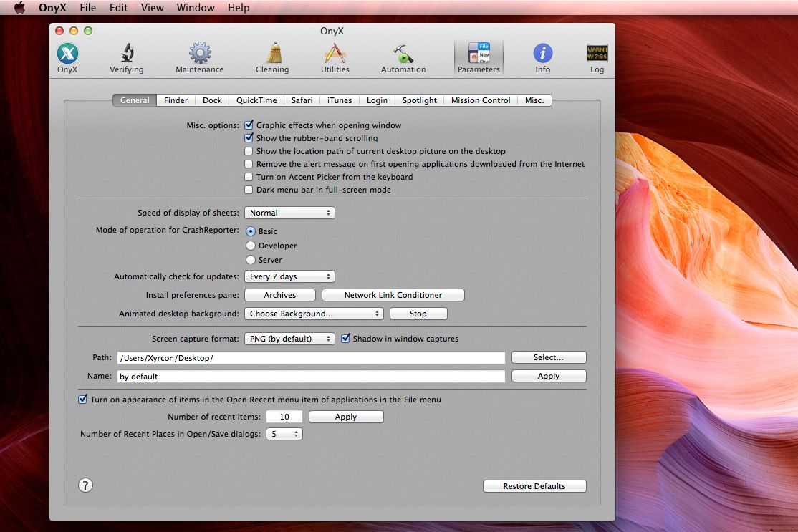Screen dimensions: 798x532
Task: Open the File menu
Action: (x=87, y=8)
